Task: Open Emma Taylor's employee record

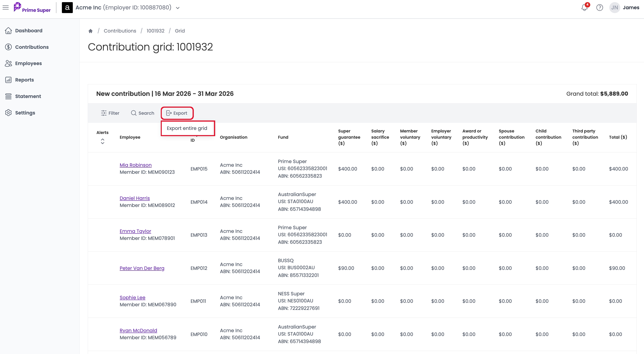Action: point(135,231)
